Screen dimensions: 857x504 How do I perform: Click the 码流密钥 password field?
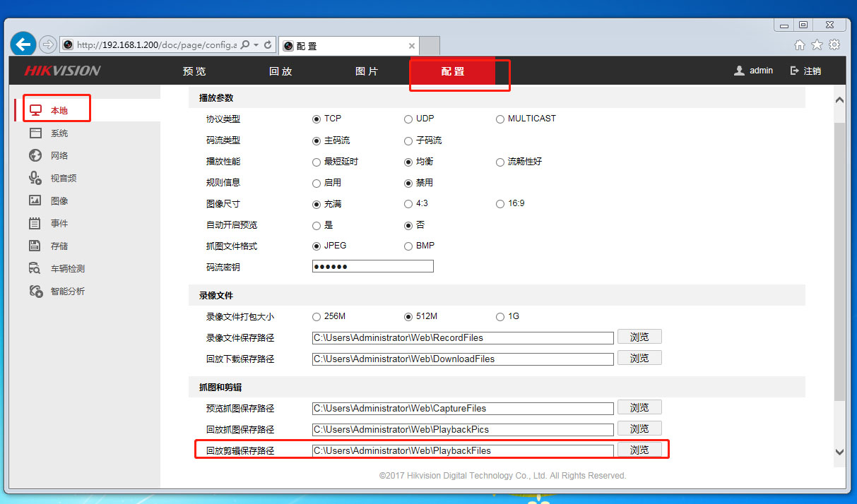click(x=372, y=267)
